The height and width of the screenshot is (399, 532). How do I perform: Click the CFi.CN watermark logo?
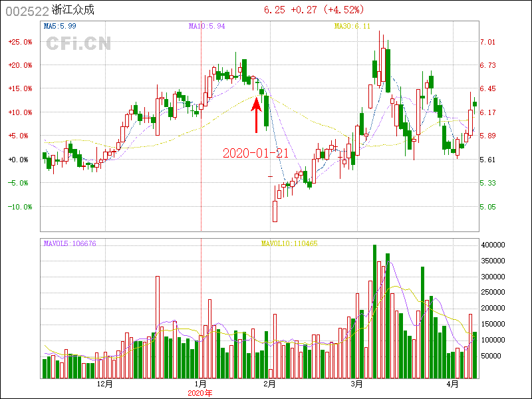pyautogui.click(x=78, y=43)
